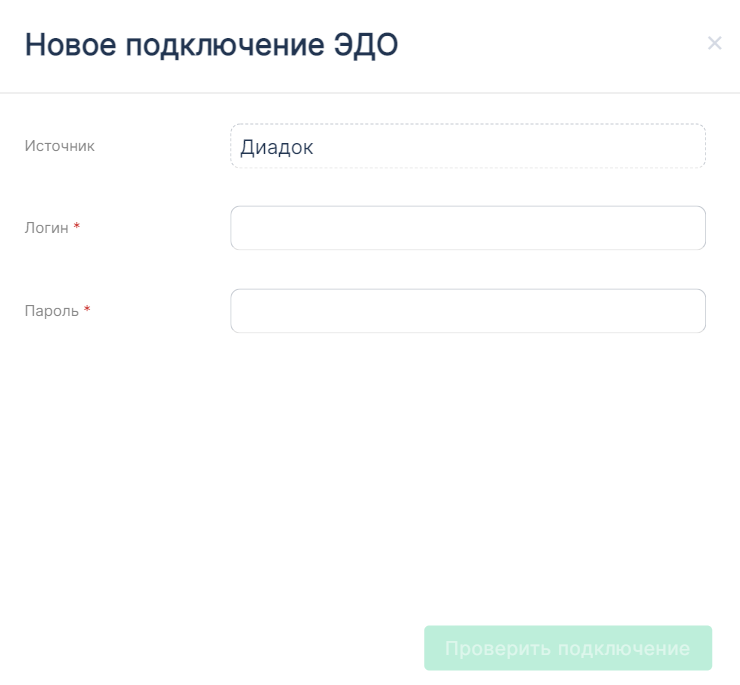The image size is (740, 685).
Task: Click the Источник label
Action: pyautogui.click(x=59, y=146)
